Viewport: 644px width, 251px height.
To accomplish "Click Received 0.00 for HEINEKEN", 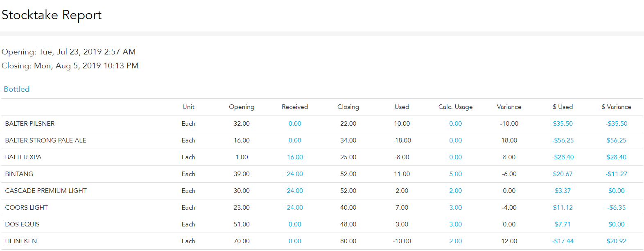I will tap(295, 241).
